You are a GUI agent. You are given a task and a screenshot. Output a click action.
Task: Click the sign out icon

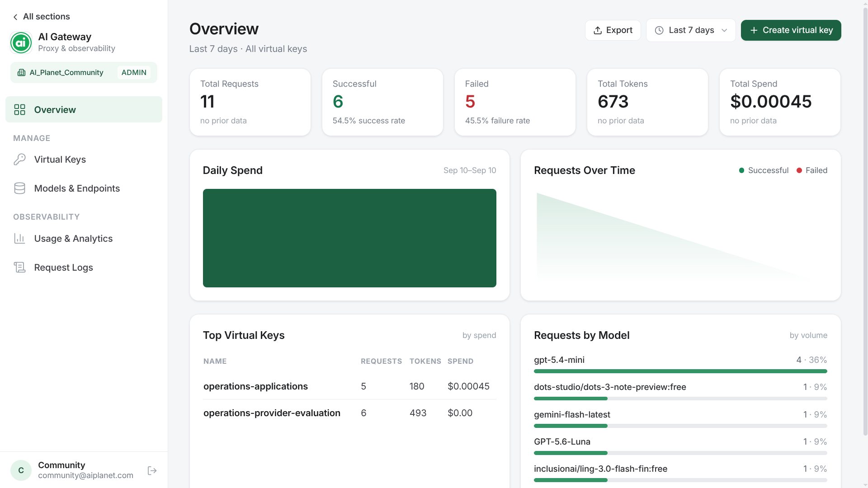click(152, 470)
